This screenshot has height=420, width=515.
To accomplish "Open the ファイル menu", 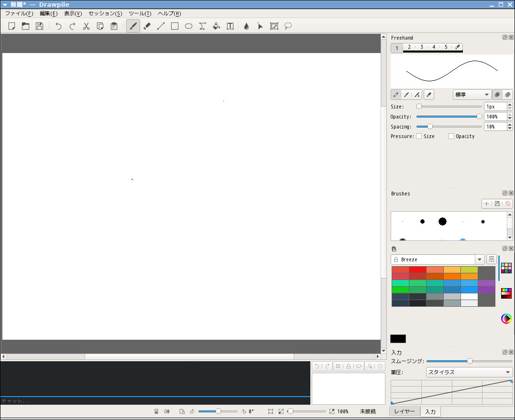I will tap(19, 13).
